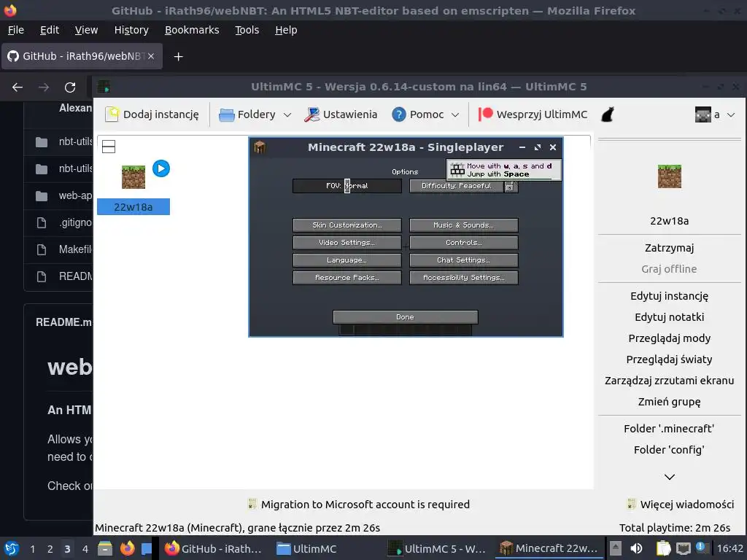Switch to workspace 4 in taskbar
Viewport: 747px width, 560px height.
tap(85, 549)
